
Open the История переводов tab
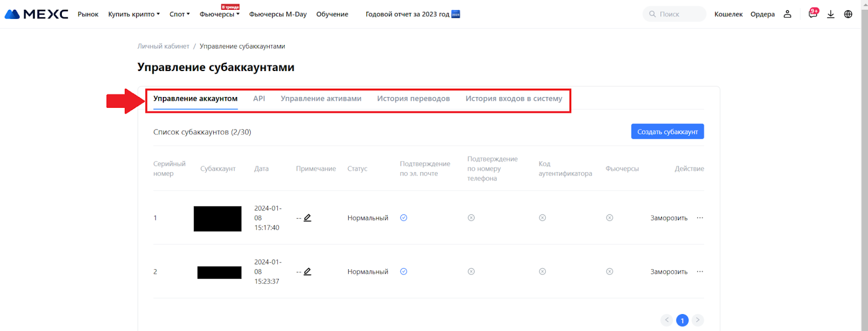pos(413,99)
